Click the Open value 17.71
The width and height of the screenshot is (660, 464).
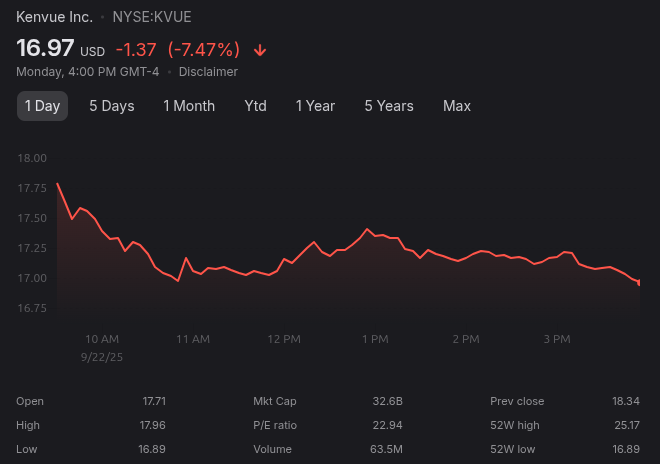click(x=154, y=401)
